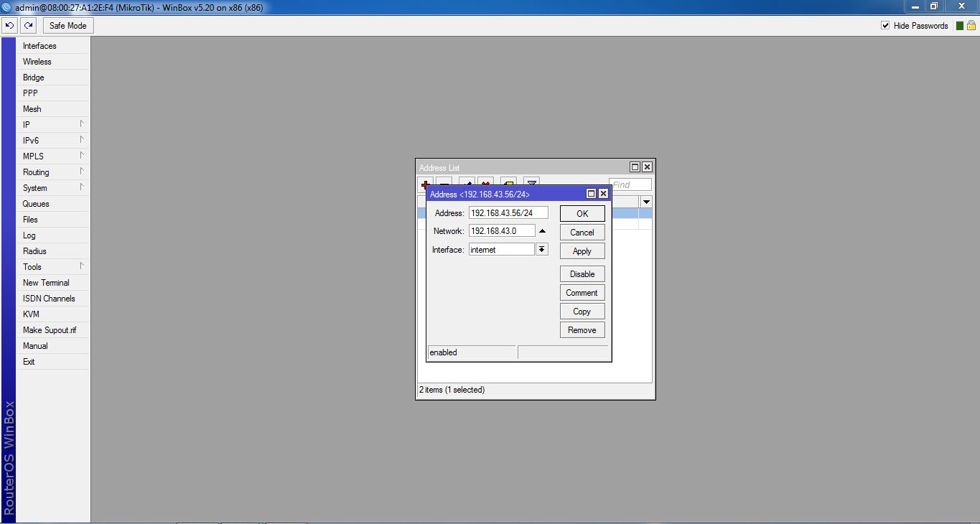This screenshot has width=980, height=524.
Task: Click the Find search box
Action: [x=630, y=184]
